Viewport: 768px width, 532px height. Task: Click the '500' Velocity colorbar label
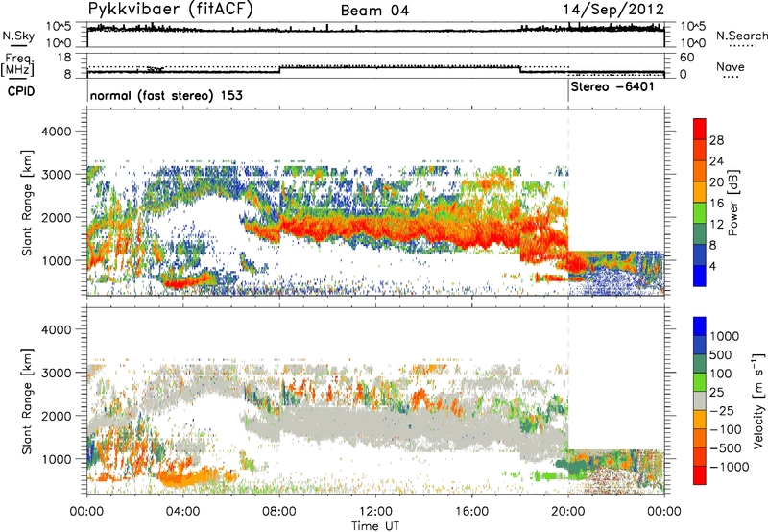721,355
